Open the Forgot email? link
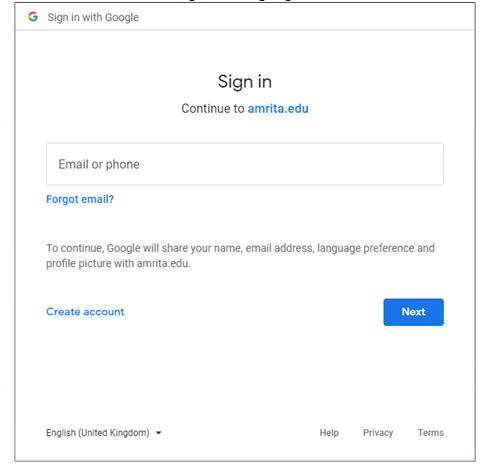The image size is (495, 474). click(x=80, y=199)
